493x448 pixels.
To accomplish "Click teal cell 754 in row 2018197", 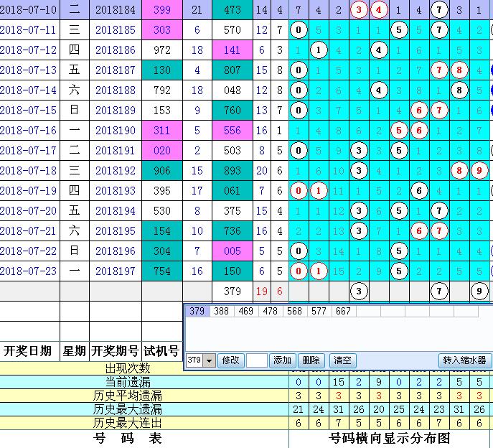I will pyautogui.click(x=162, y=271).
